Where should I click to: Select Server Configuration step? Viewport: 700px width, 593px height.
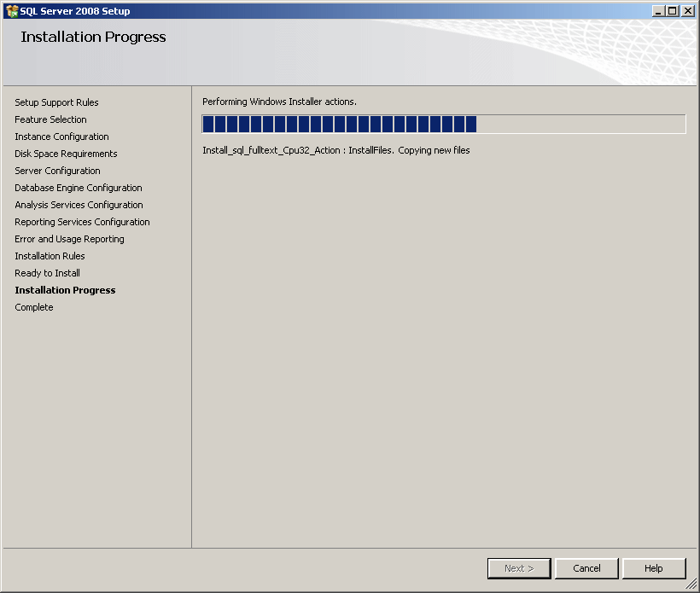tap(57, 171)
